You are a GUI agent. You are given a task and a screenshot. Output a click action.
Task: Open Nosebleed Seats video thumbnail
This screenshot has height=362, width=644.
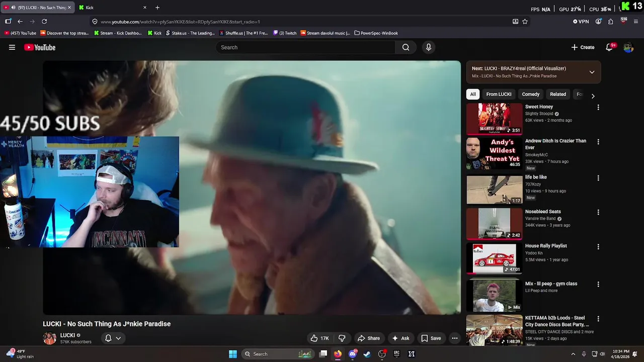pos(495,224)
